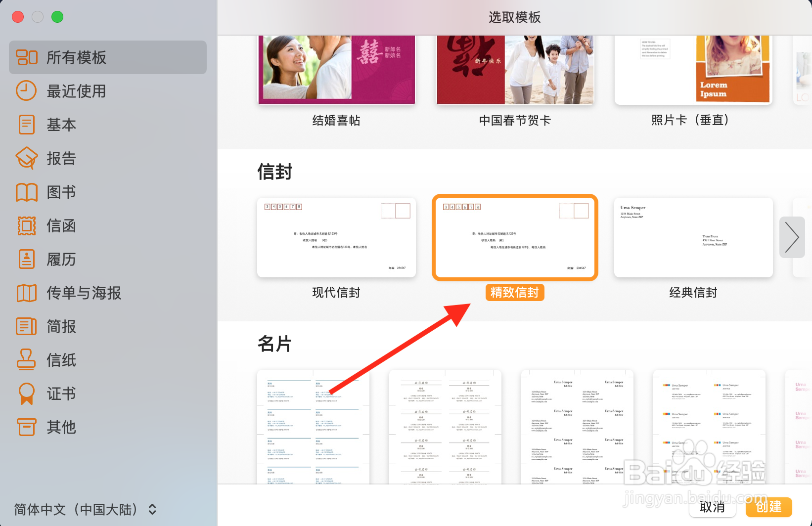Screen dimensions: 812x526
Task: Select the 图书 sidebar icon
Action: 27,192
